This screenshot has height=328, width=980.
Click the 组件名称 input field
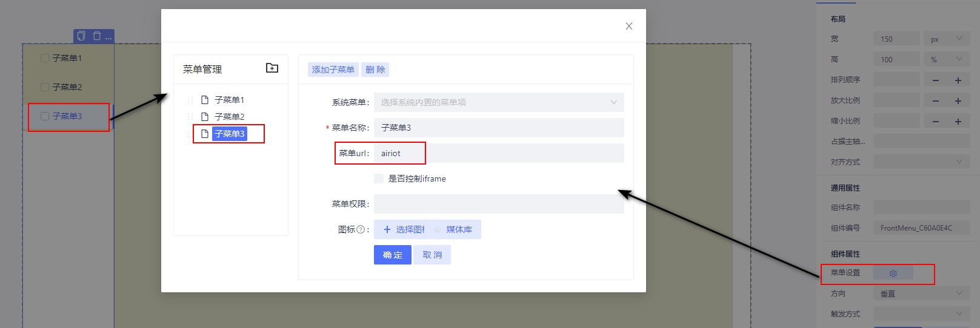922,208
